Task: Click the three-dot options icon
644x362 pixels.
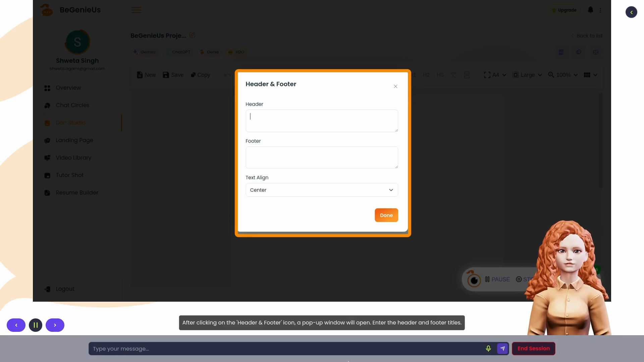Action: (600, 10)
